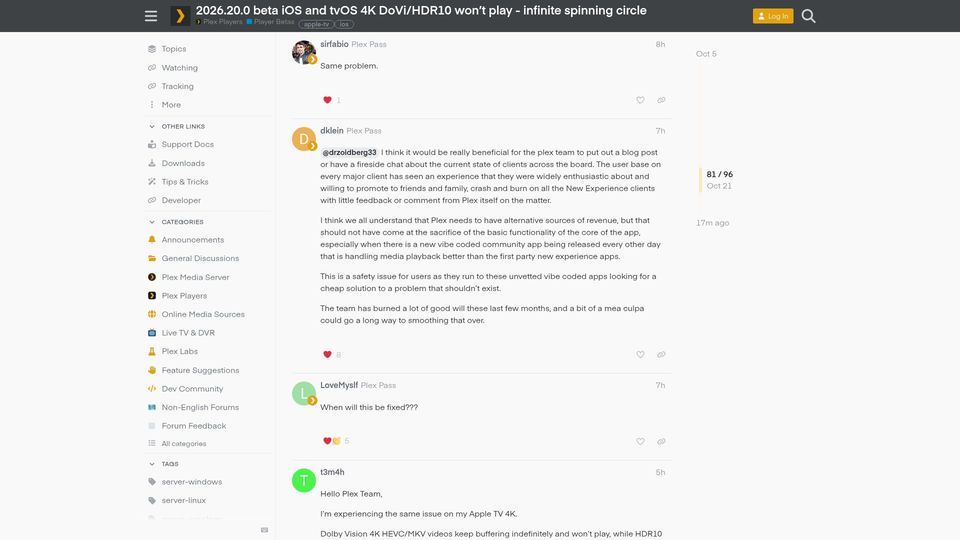Open the @drzoldberg33 mention
Image resolution: width=960 pixels, height=540 pixels.
pos(349,152)
